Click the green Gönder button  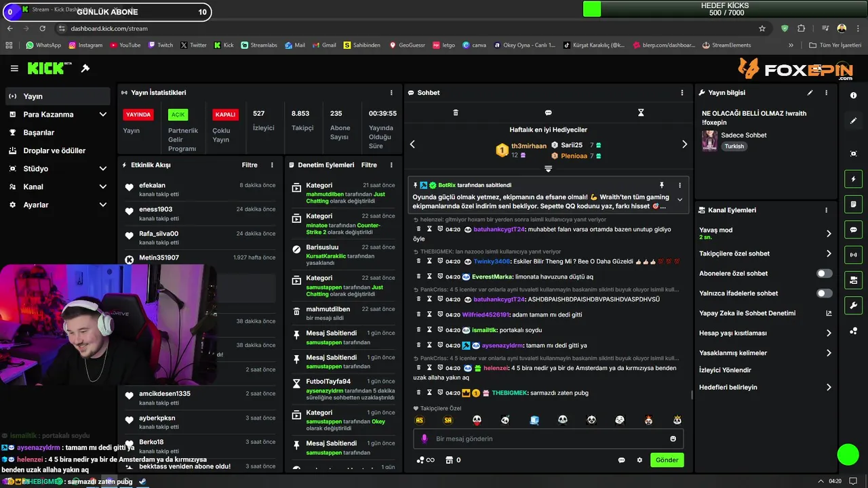tap(667, 460)
